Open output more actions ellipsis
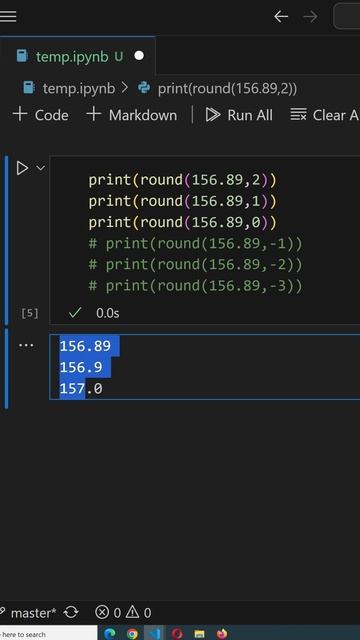This screenshot has height=640, width=360. pos(26,346)
